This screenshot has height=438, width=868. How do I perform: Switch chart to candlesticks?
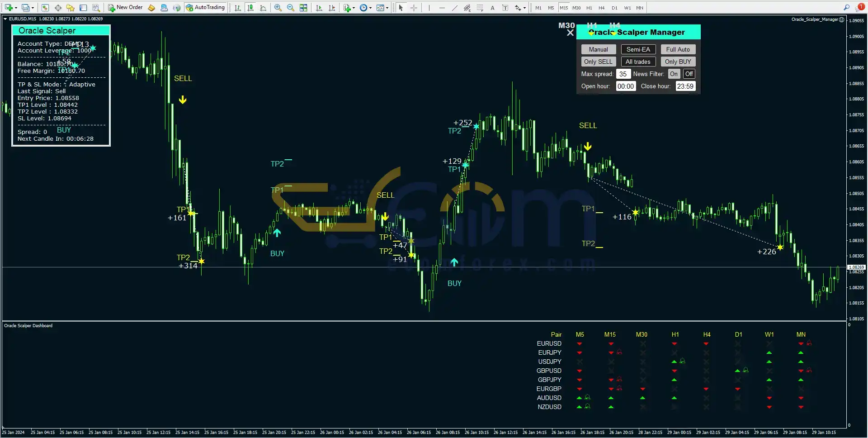250,8
